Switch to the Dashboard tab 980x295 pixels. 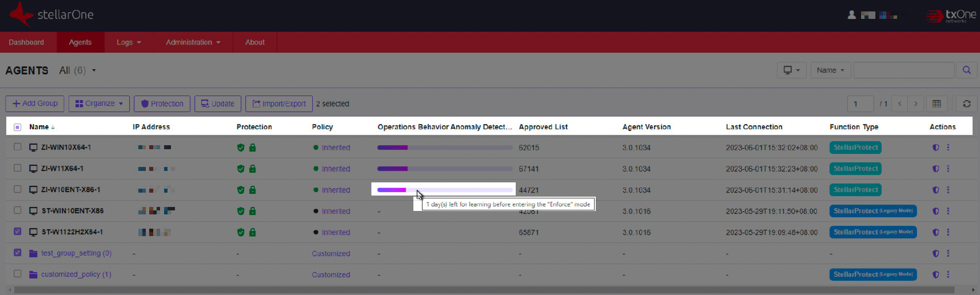pyautogui.click(x=26, y=42)
